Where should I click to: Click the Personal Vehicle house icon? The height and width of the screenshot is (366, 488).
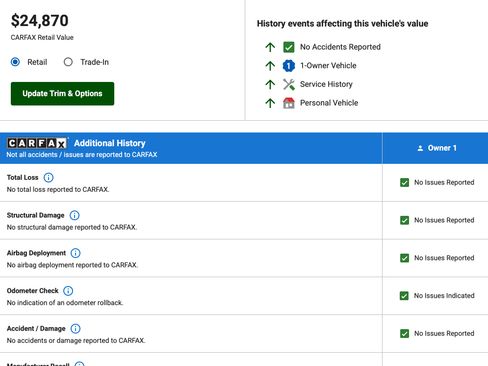289,103
